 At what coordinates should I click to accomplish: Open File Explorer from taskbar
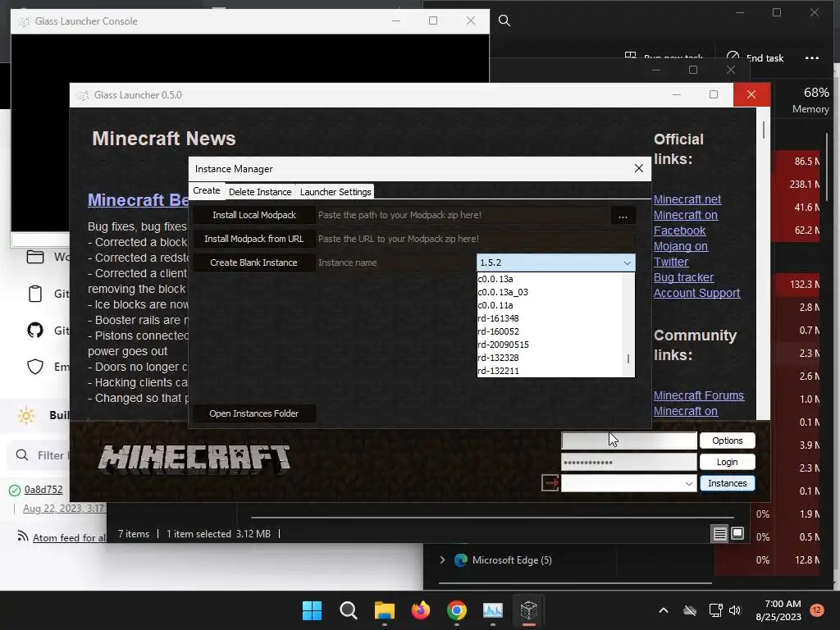coord(384,610)
